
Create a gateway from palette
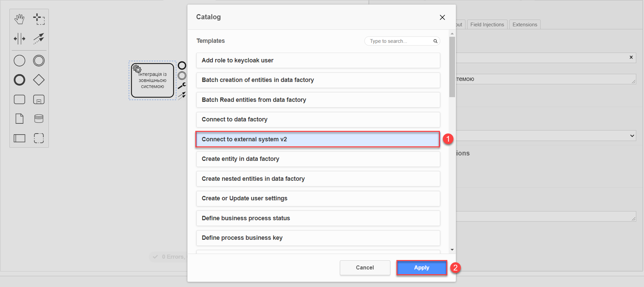click(x=39, y=80)
